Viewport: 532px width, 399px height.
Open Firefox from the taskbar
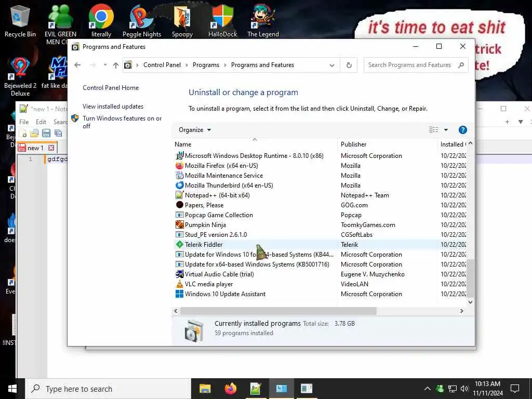click(x=230, y=389)
